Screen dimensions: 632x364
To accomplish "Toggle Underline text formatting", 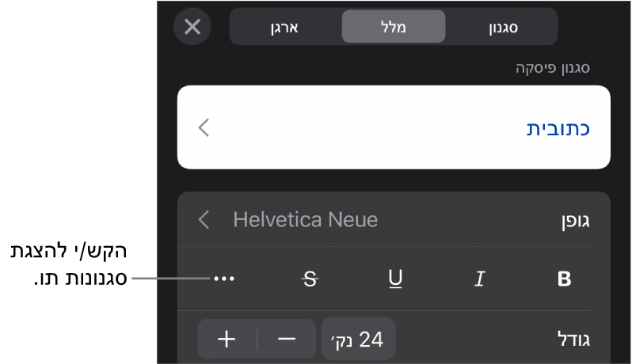I will 394,279.
